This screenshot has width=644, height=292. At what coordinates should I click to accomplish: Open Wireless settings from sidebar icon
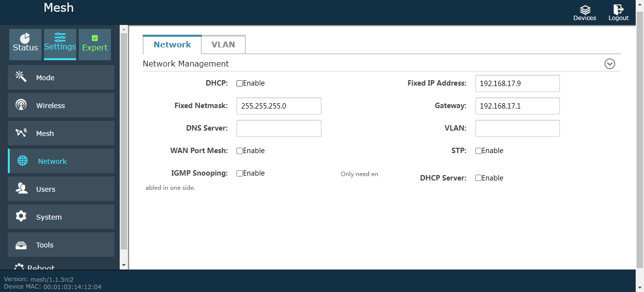21,105
